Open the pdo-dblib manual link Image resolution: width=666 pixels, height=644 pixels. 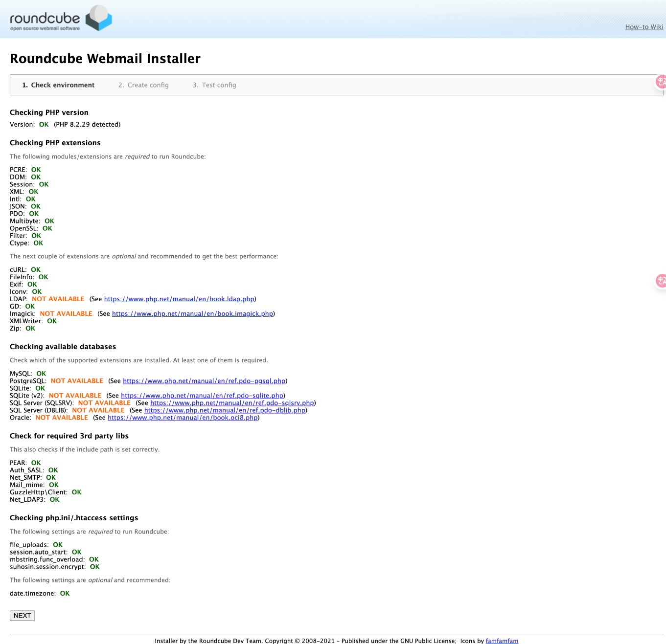coord(225,410)
